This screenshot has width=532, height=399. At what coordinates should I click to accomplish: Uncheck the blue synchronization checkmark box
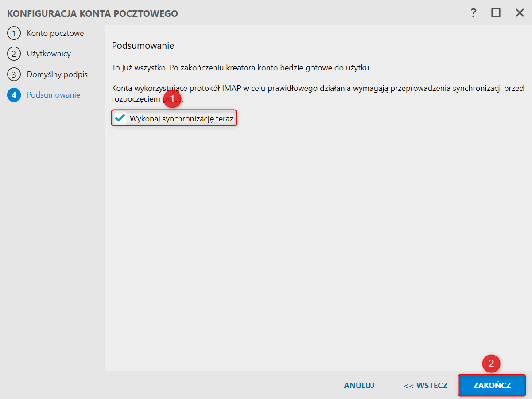[x=120, y=118]
